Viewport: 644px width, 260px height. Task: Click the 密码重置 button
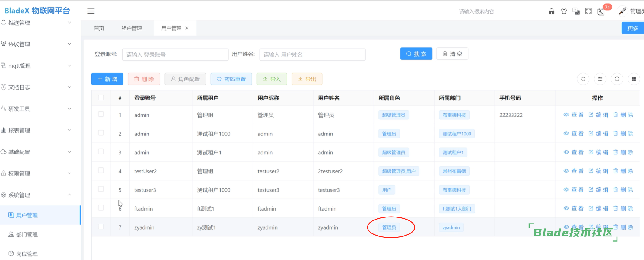click(231, 79)
